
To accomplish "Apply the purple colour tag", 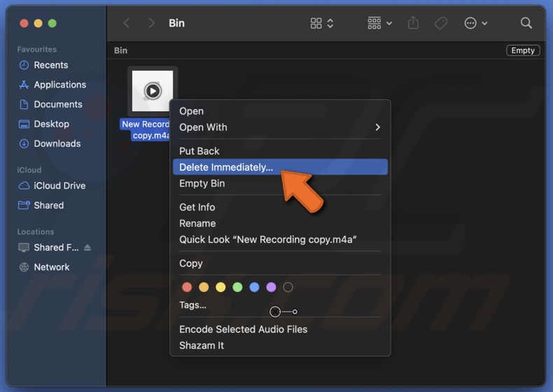I will point(271,287).
